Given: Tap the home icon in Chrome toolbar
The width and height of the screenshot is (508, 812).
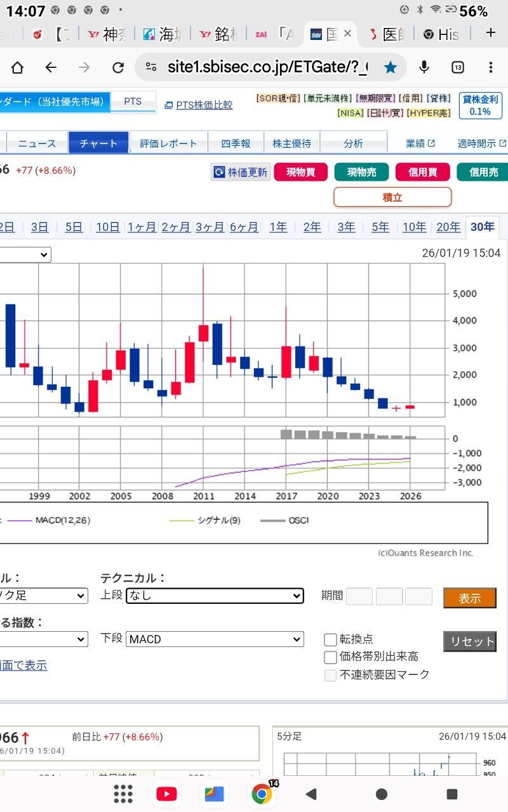Looking at the screenshot, I should tap(17, 67).
